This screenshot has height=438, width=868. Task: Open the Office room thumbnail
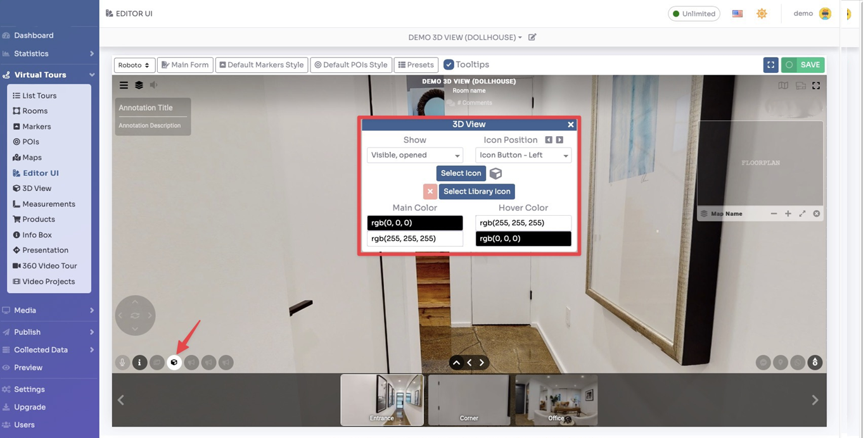[555, 400]
